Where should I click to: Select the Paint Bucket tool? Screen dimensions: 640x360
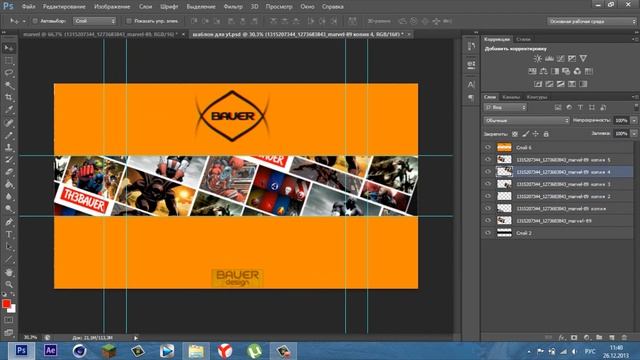9,184
